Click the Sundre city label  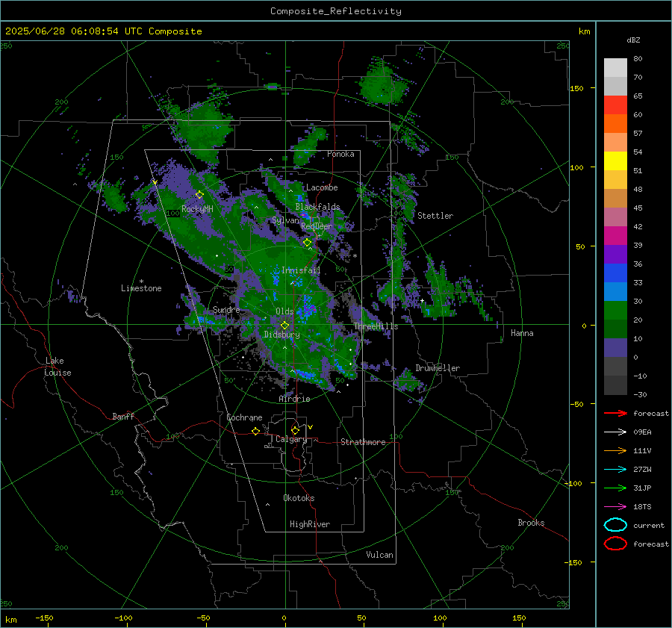pyautogui.click(x=226, y=309)
